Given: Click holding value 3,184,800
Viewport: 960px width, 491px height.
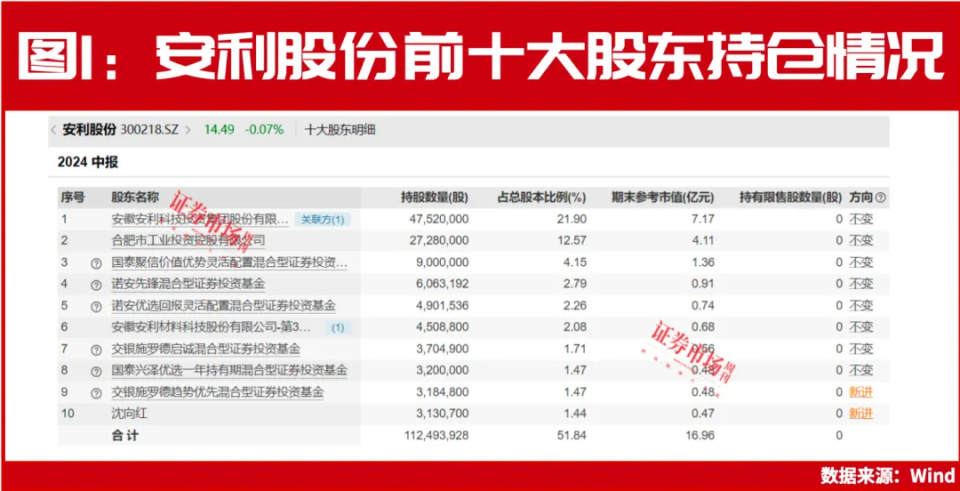Looking at the screenshot, I should pyautogui.click(x=444, y=392).
